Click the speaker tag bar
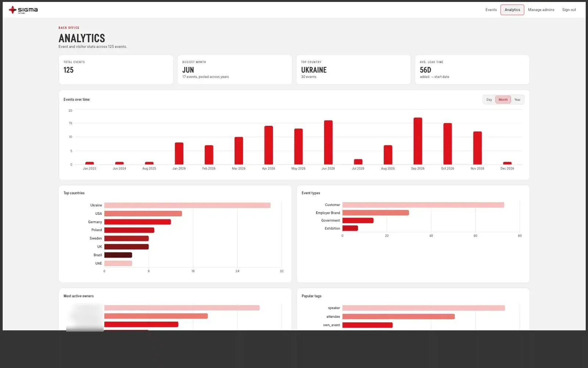 pos(424,308)
